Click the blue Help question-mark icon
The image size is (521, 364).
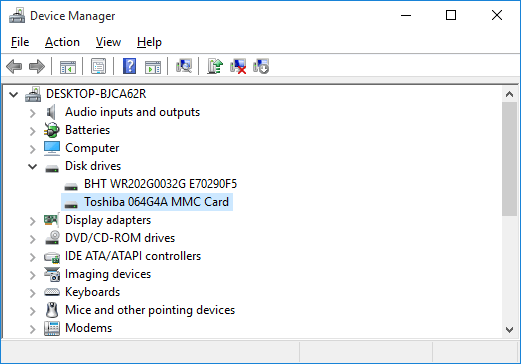tap(129, 66)
